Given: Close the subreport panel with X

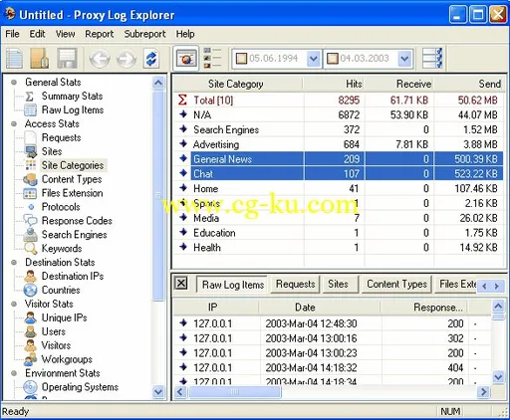Looking at the screenshot, I should coord(181,284).
